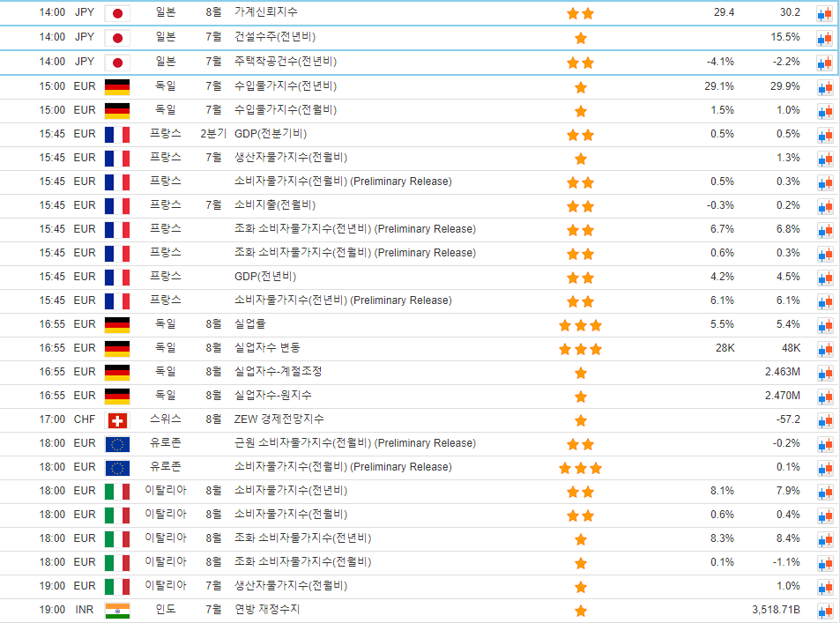
Task: Select the France 소비지출(전월비) event
Action: point(274,205)
